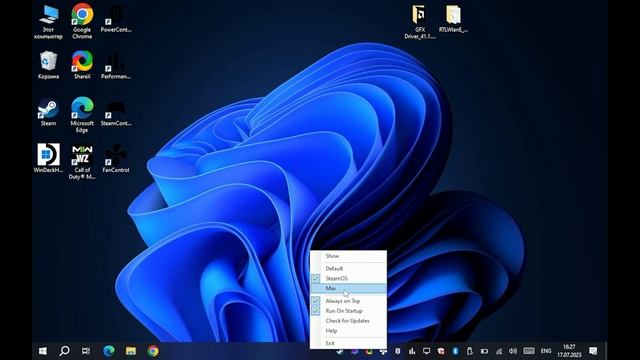Screen dimensions: 640x360
Task: Open the Этот компьютер desktop icon
Action: point(49,21)
